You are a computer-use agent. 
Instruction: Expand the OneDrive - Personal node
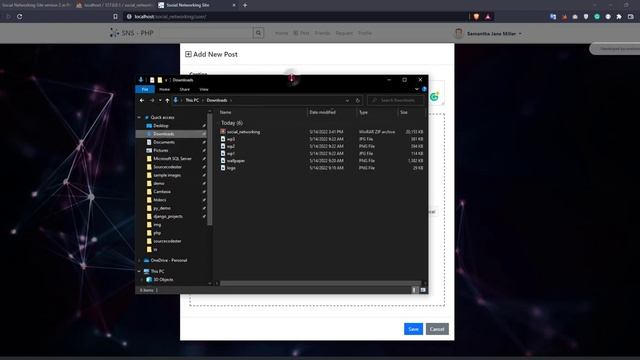[139, 260]
